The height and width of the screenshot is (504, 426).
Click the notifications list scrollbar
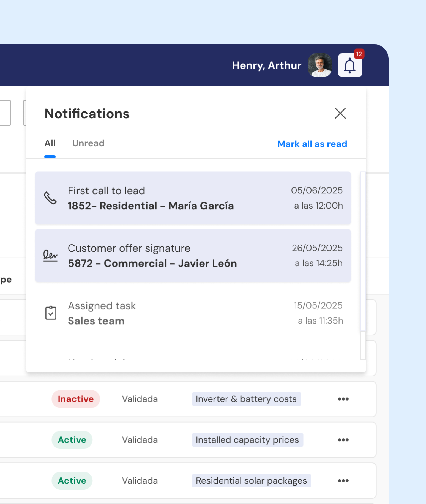click(363, 251)
